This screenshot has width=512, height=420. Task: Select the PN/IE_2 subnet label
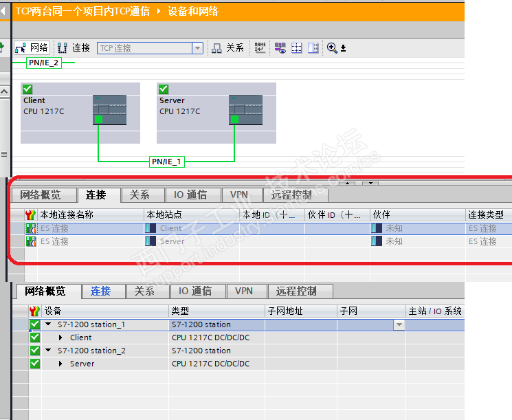tap(44, 63)
